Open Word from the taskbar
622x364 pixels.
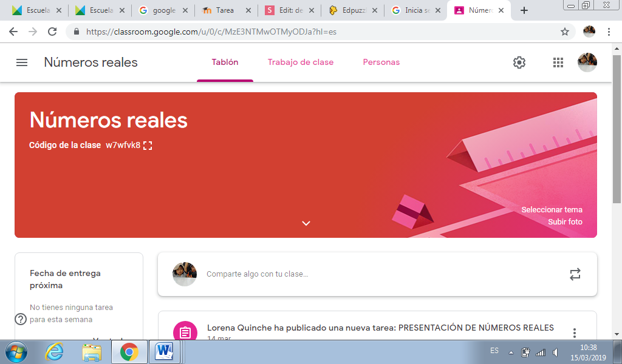click(x=164, y=351)
